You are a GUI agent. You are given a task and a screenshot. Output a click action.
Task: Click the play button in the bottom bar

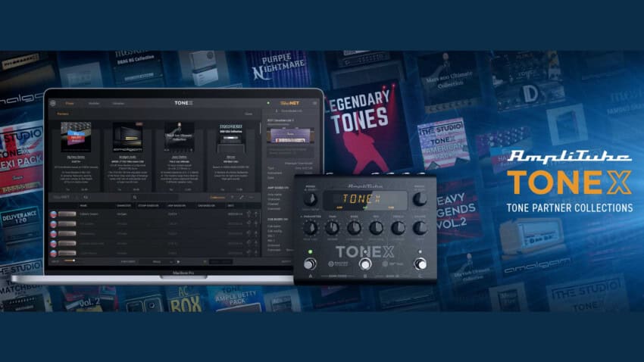(178, 261)
